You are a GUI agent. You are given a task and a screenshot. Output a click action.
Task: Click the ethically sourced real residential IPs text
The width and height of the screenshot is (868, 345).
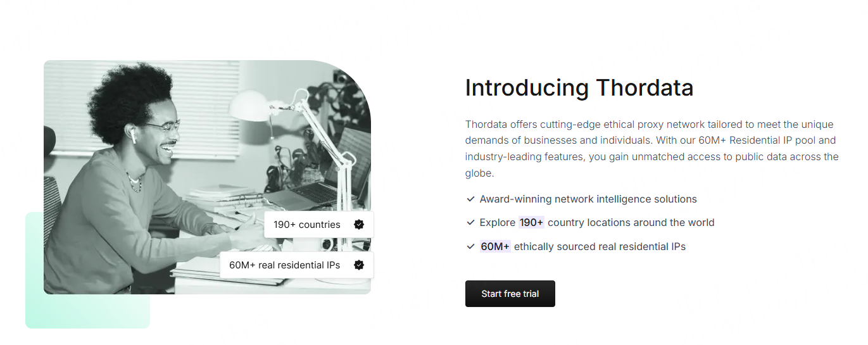point(600,246)
